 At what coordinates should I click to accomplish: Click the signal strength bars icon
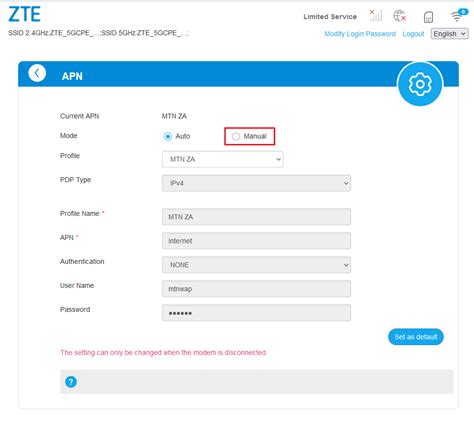click(x=376, y=16)
